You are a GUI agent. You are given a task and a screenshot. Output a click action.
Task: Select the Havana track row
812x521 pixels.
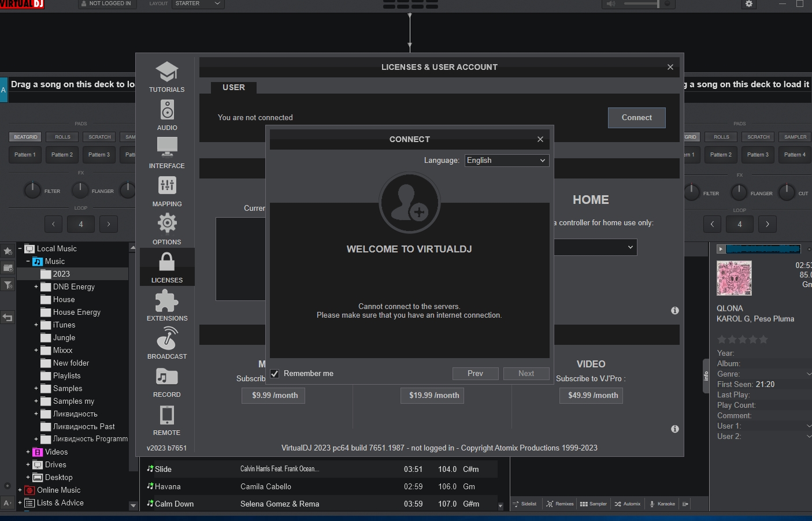coord(319,487)
